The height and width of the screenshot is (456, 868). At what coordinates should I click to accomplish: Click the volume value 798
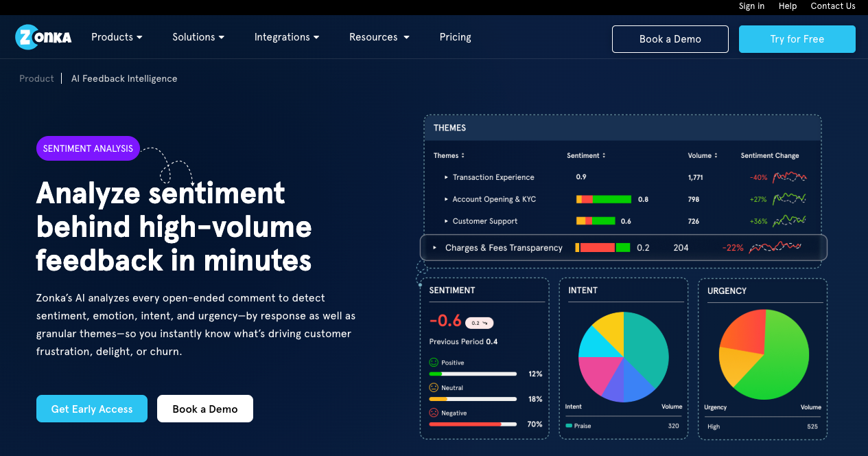pos(694,199)
